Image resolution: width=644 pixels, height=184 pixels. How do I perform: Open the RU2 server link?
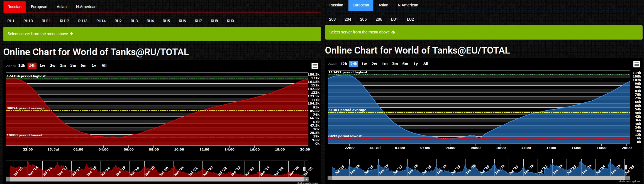(x=118, y=21)
